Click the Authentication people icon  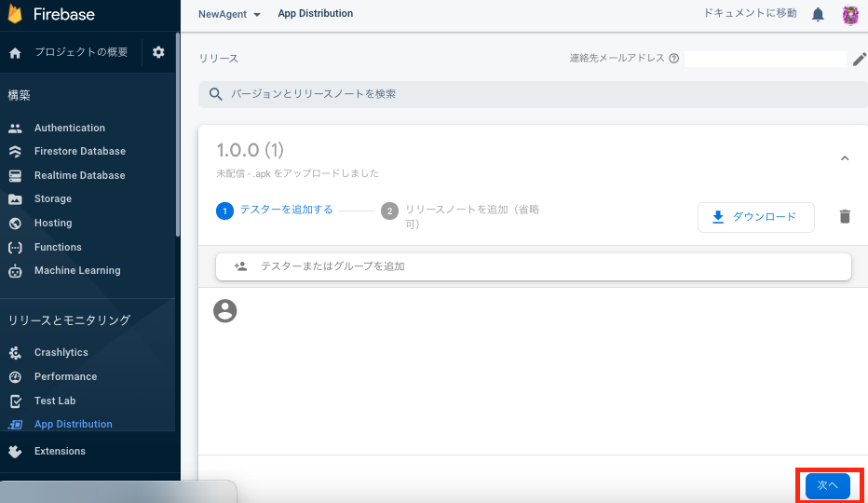[x=15, y=128]
